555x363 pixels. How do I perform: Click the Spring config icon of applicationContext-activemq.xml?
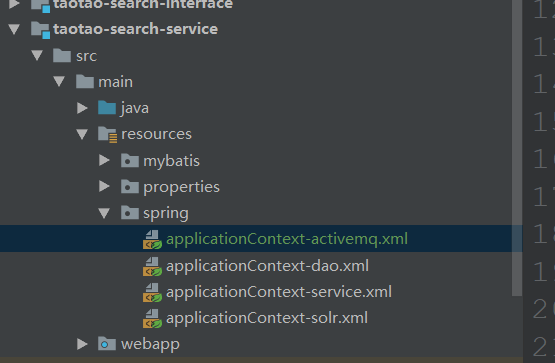[152, 240]
